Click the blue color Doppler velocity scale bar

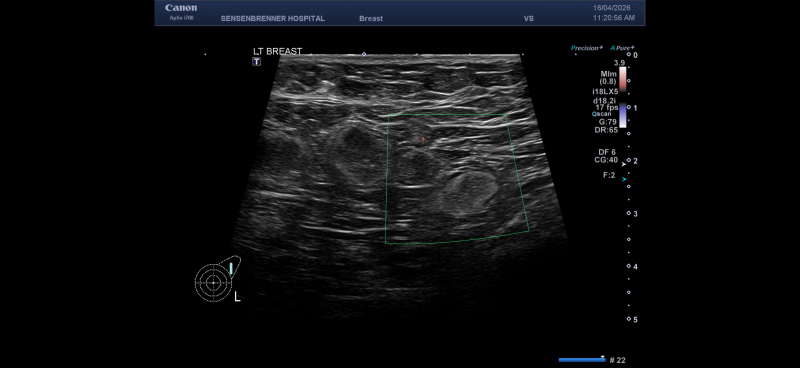[x=622, y=115]
